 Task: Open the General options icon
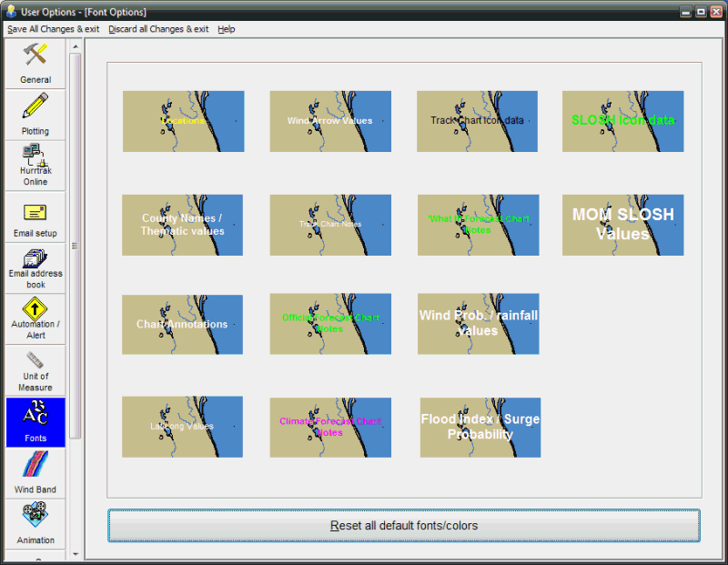click(35, 55)
